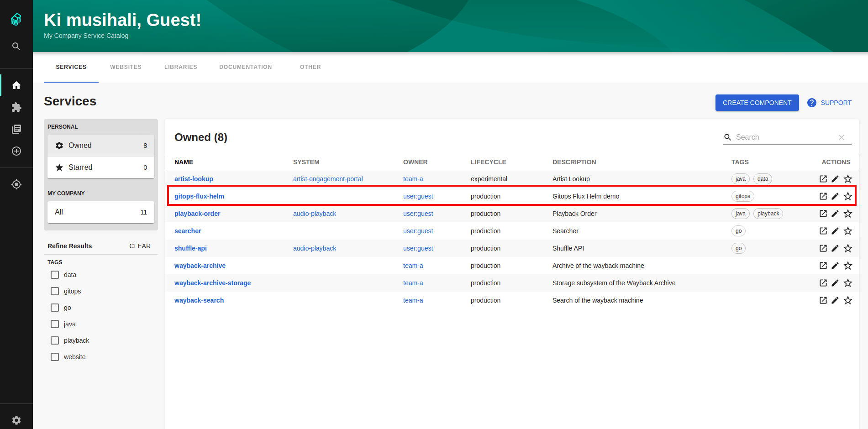Click the gitops tag chip

tap(743, 196)
